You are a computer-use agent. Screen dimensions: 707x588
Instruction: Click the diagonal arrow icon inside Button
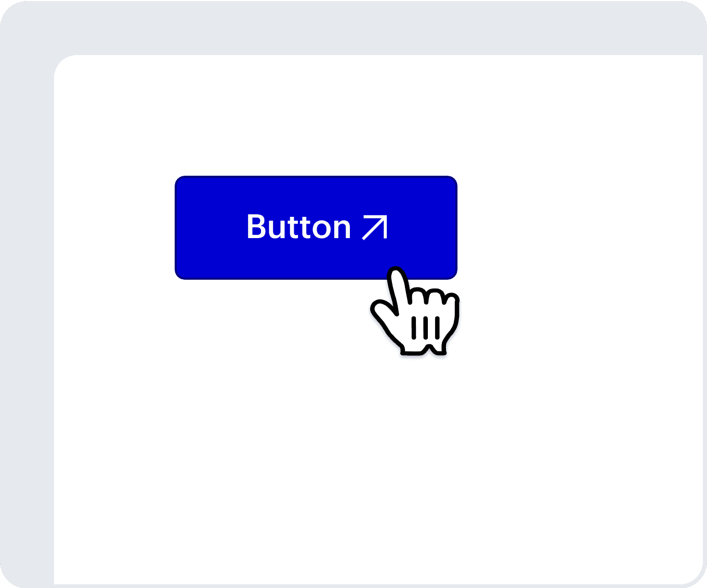tap(375, 228)
